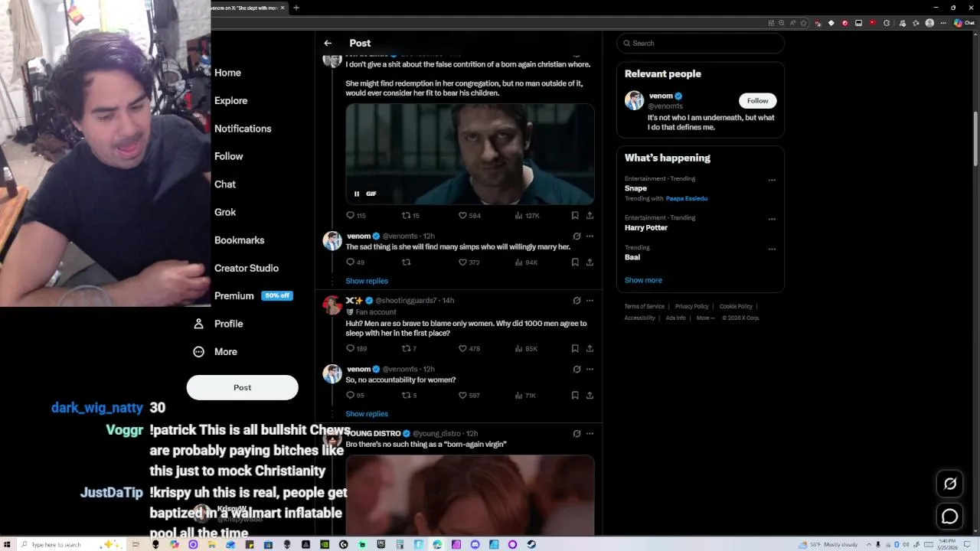This screenshot has height=551, width=980.
Task: Open Profile in the sidebar
Action: (x=218, y=324)
